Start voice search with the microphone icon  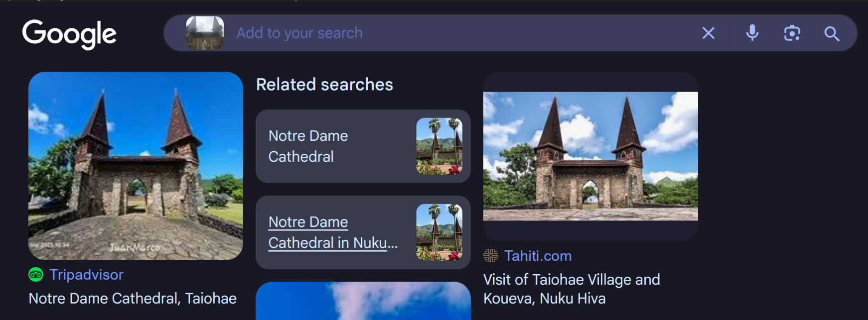(x=752, y=33)
